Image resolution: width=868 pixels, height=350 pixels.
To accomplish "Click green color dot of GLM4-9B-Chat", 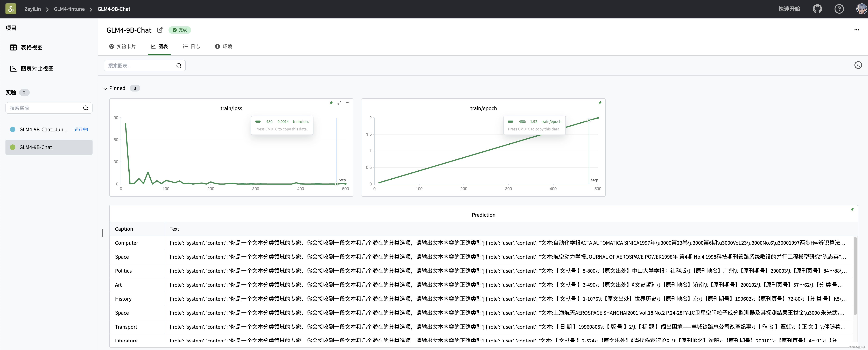I will 12,147.
